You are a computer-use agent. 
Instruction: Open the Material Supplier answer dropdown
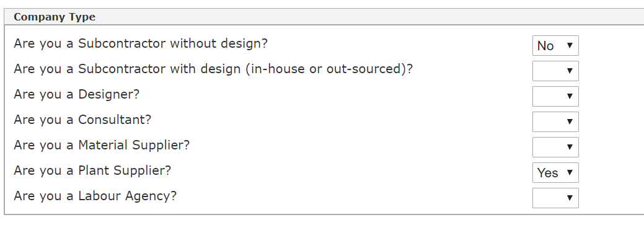coord(555,148)
